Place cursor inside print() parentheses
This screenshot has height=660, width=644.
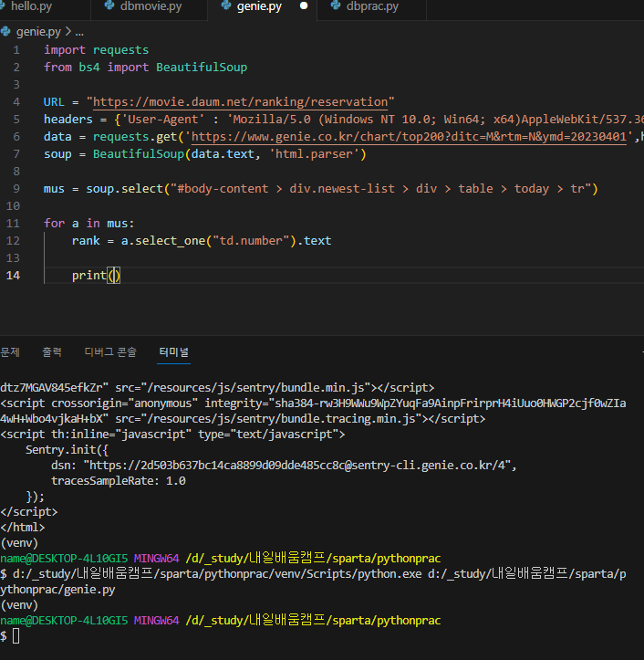point(114,276)
